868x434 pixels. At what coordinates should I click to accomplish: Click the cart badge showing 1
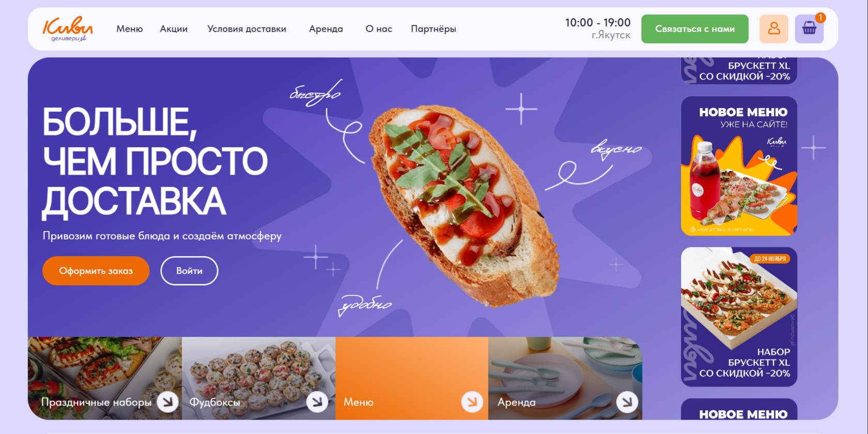pos(820,18)
